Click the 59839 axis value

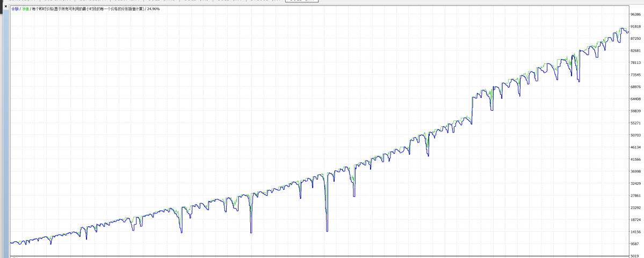[635, 111]
